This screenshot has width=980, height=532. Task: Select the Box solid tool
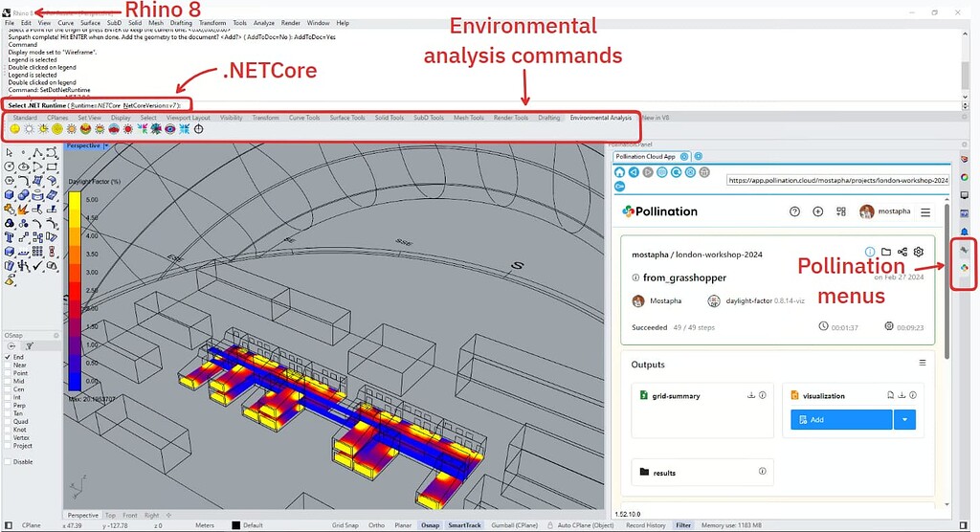click(x=9, y=194)
